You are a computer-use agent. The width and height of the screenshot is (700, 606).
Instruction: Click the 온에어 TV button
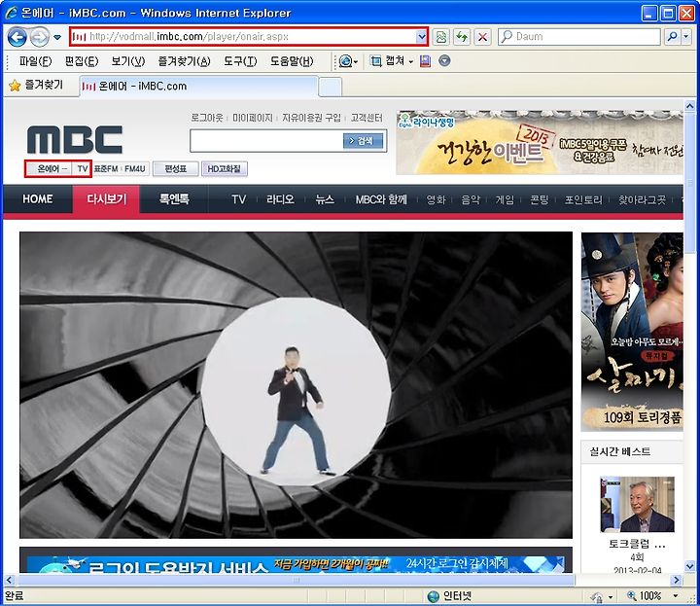58,169
